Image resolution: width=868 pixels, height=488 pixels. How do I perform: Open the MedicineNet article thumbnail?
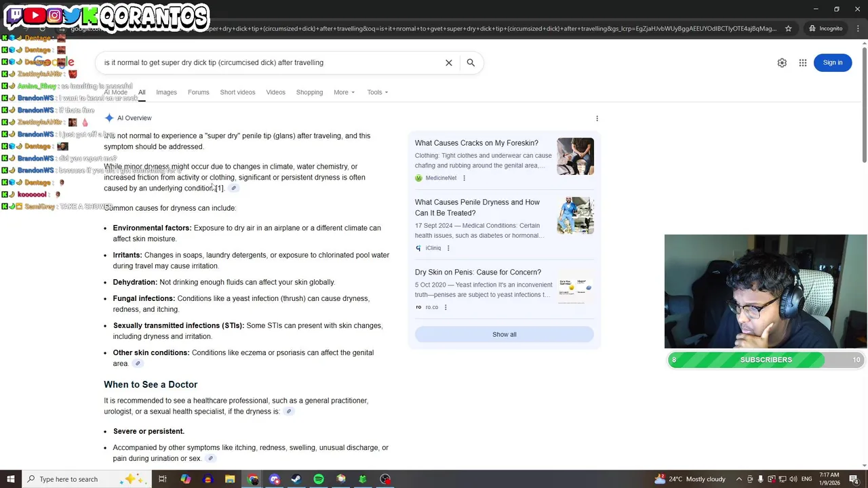click(x=575, y=156)
